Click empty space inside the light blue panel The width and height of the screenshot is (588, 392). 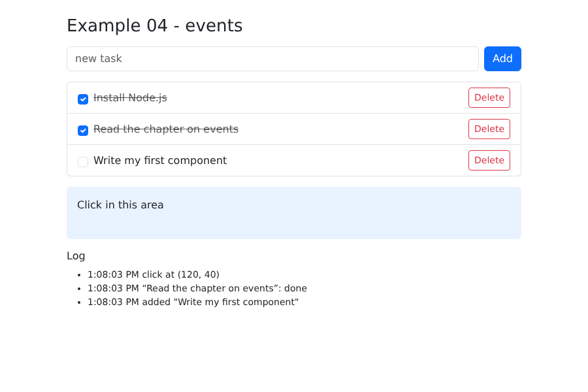(338, 221)
